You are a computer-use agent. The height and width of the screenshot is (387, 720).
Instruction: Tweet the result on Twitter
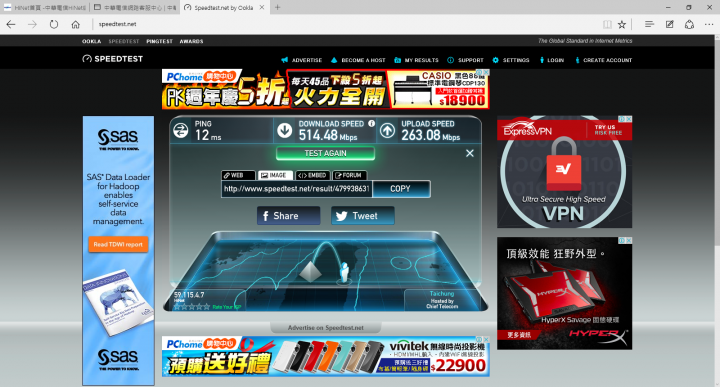coord(362,216)
